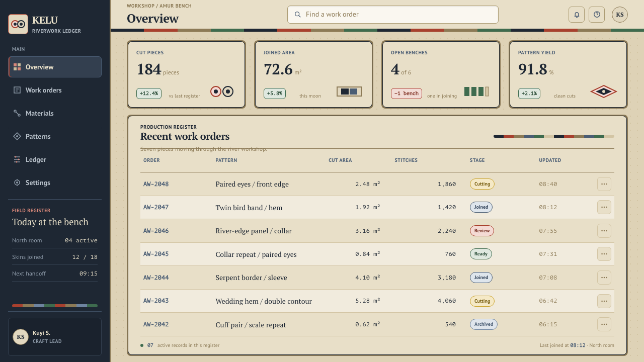The width and height of the screenshot is (644, 362).
Task: Click the Materials sidebar icon
Action: tap(17, 113)
